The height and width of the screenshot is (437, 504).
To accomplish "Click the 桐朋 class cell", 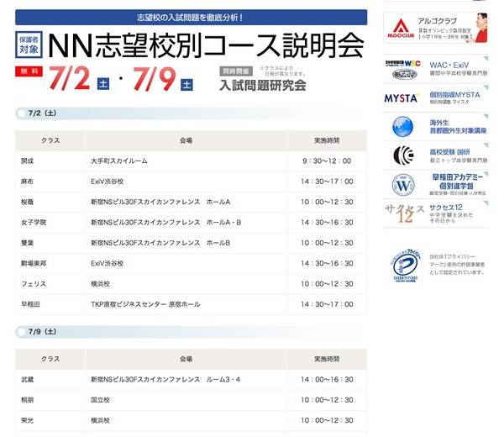I will coord(50,400).
